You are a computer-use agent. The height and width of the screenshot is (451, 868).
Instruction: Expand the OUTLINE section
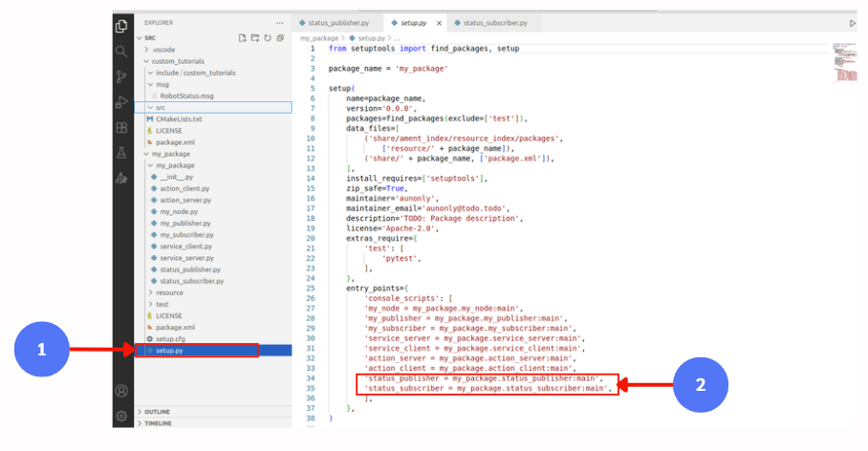[157, 411]
